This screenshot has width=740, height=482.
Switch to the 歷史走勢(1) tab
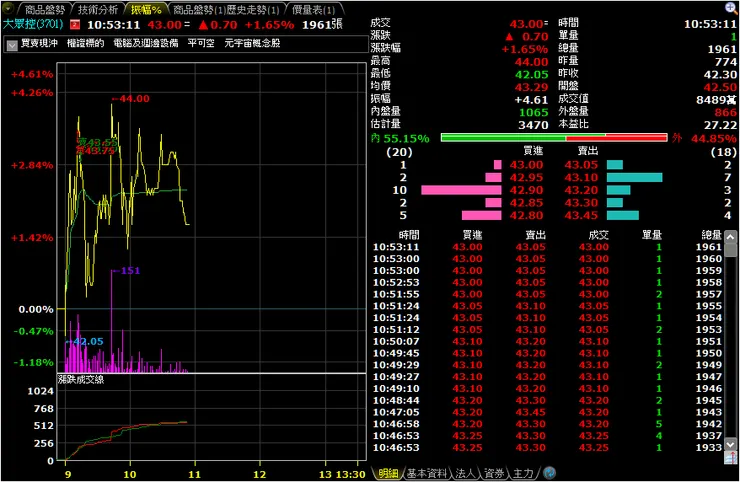(x=253, y=9)
